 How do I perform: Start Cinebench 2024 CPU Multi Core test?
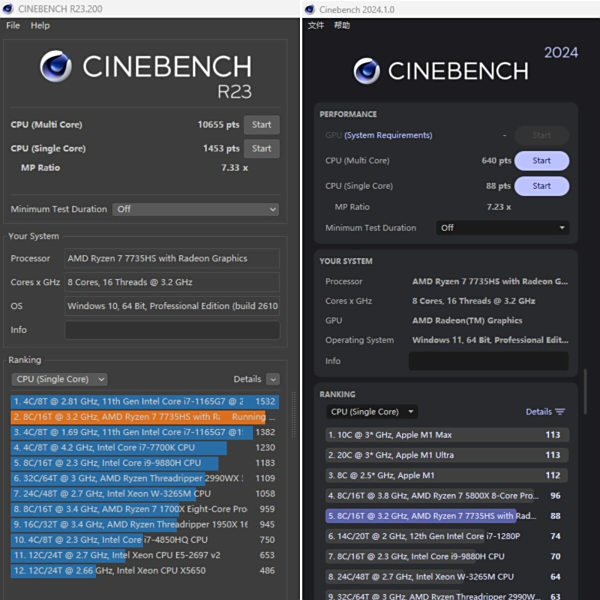tap(541, 161)
